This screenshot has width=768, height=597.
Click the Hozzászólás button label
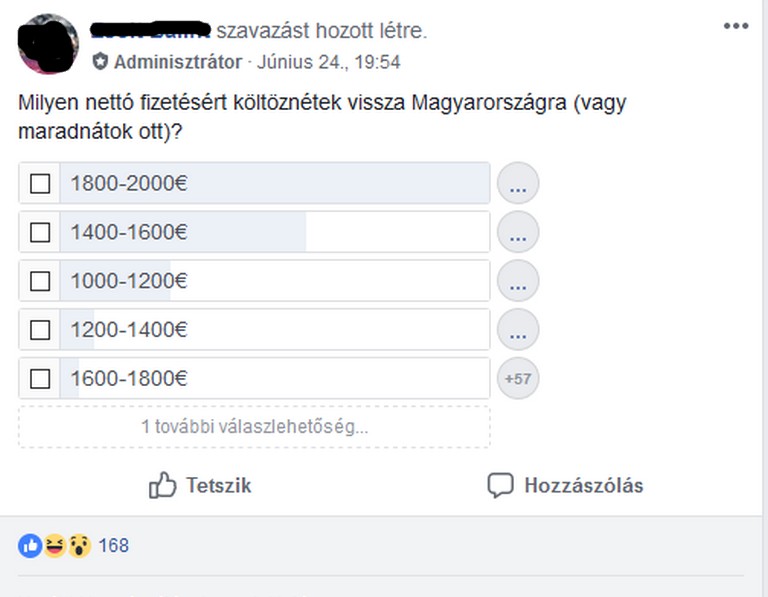pyautogui.click(x=583, y=486)
